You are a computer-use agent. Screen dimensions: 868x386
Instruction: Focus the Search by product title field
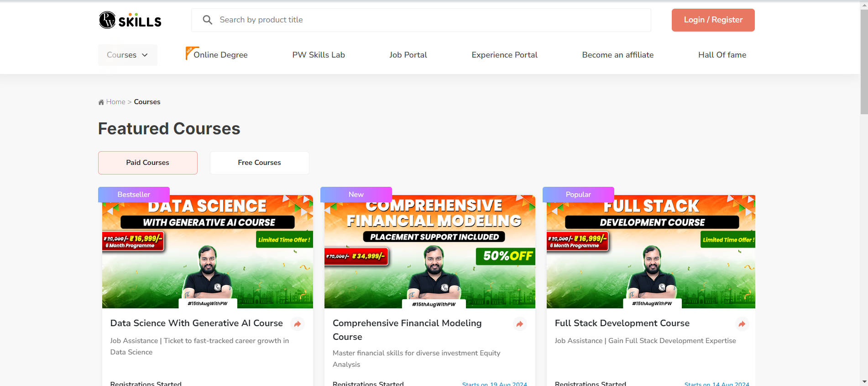click(x=421, y=20)
